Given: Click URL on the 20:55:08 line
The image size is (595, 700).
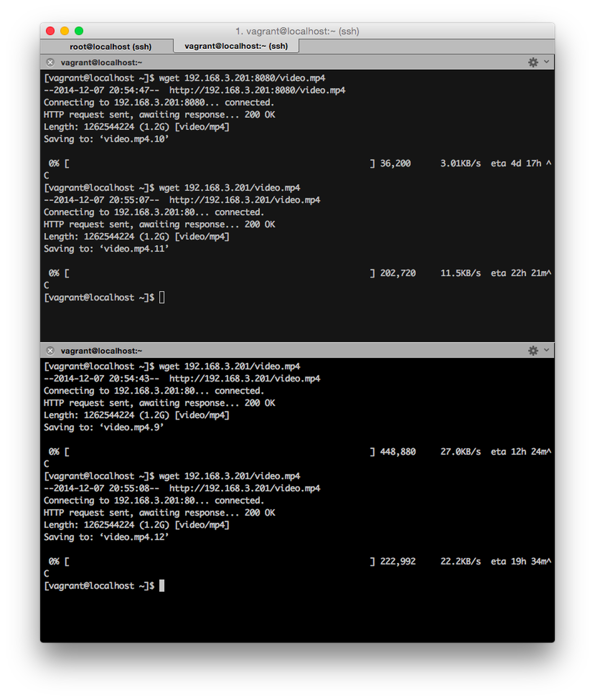Looking at the screenshot, I should [x=245, y=488].
